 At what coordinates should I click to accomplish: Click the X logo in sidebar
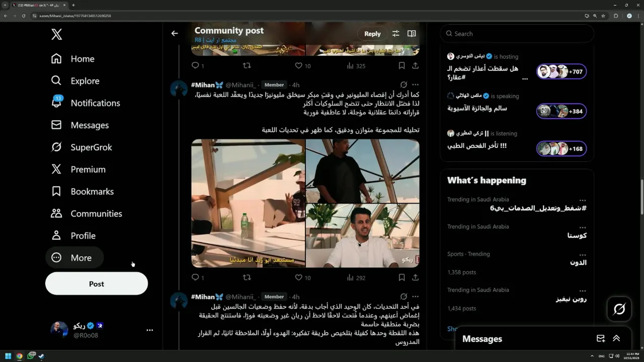click(57, 34)
